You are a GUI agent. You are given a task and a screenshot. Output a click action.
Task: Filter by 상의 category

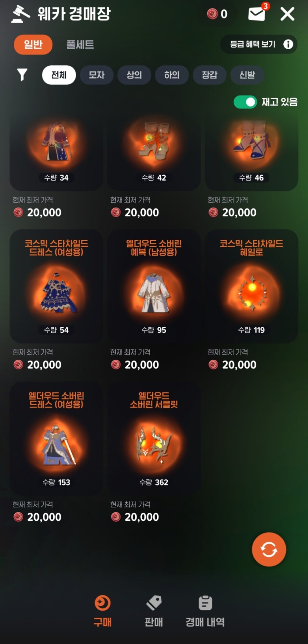click(134, 75)
